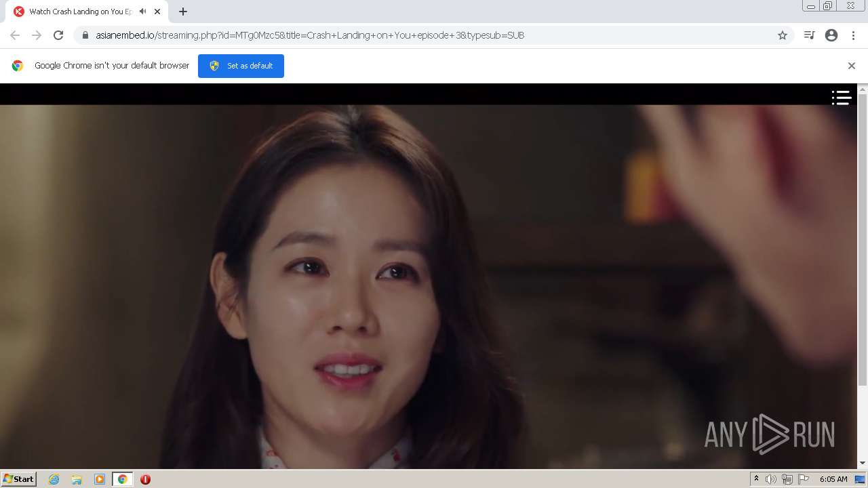
Task: Go forward to next page
Action: tap(37, 35)
